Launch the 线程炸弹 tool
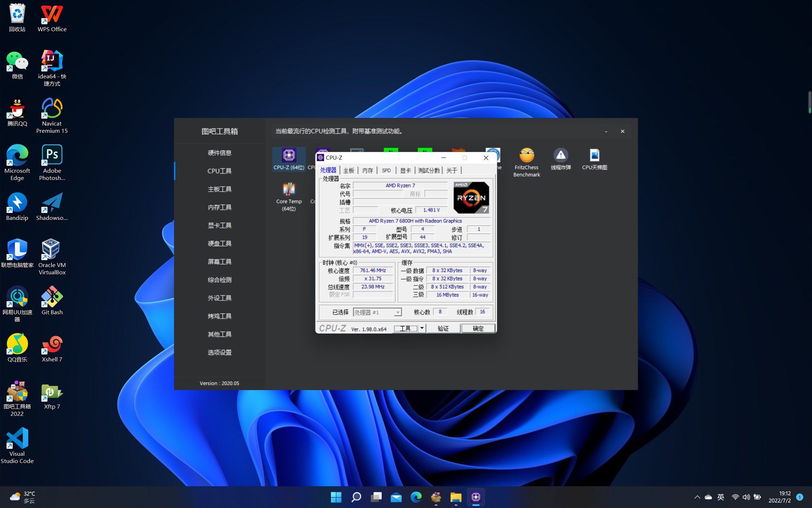Viewport: 812px width, 508px height. pos(561,159)
